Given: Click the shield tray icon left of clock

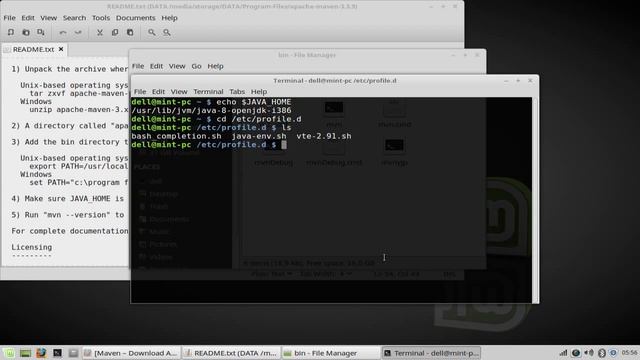Looking at the screenshot, I should (x=613, y=353).
